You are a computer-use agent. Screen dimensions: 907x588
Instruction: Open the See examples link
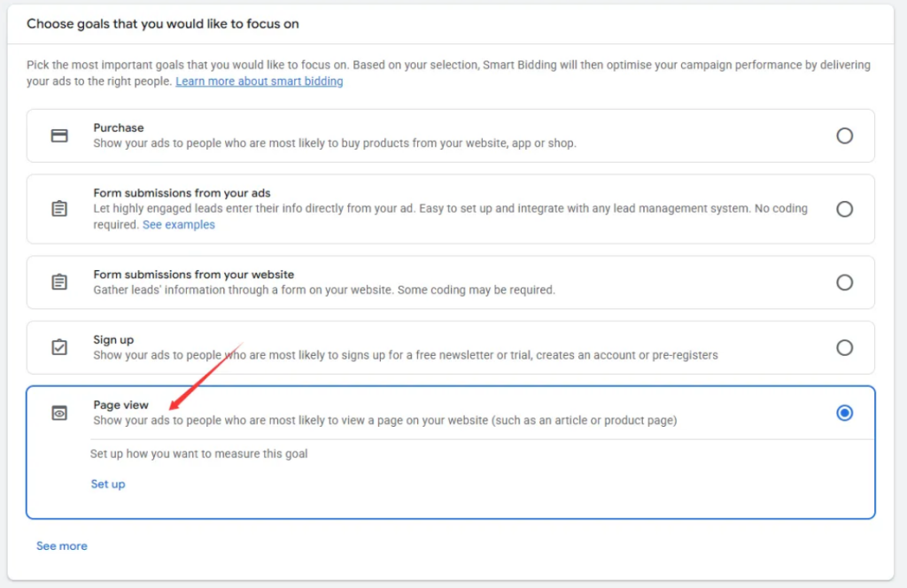[x=178, y=225]
